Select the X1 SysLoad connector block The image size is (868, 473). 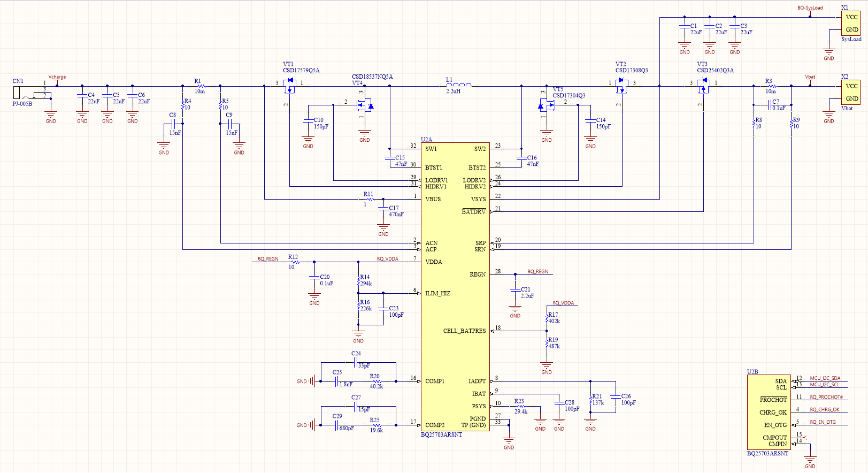coord(850,23)
